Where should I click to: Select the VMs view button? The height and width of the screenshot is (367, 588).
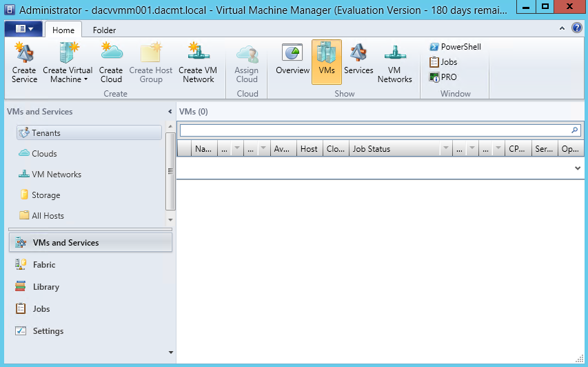pyautogui.click(x=327, y=62)
